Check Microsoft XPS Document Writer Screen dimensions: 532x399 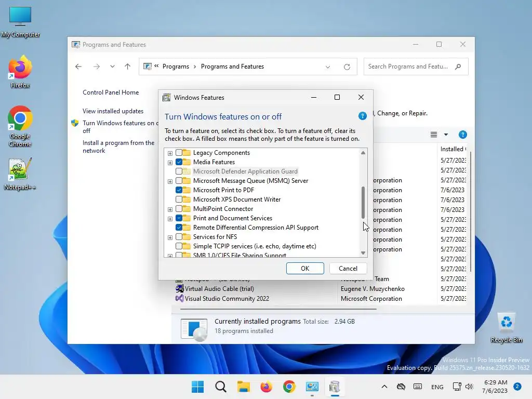tap(179, 199)
